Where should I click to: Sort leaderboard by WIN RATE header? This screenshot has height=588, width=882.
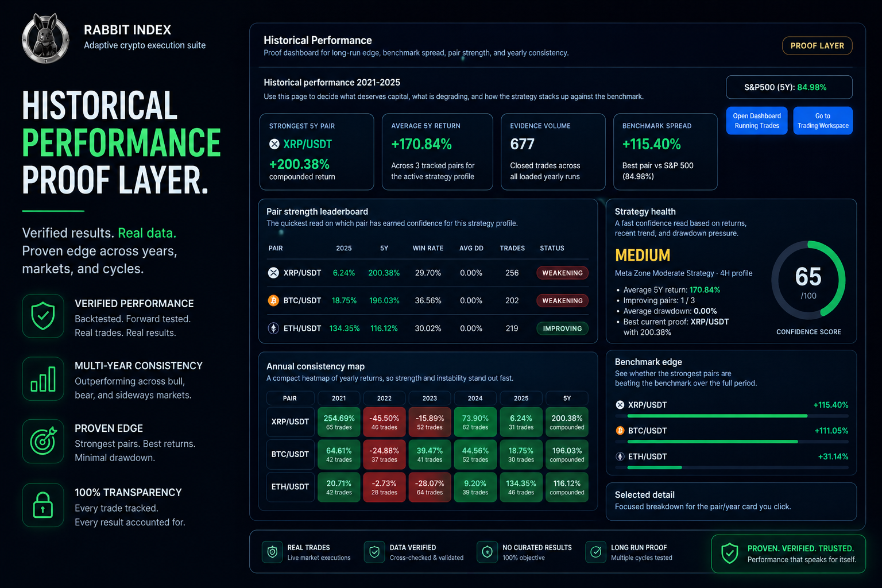(x=428, y=248)
